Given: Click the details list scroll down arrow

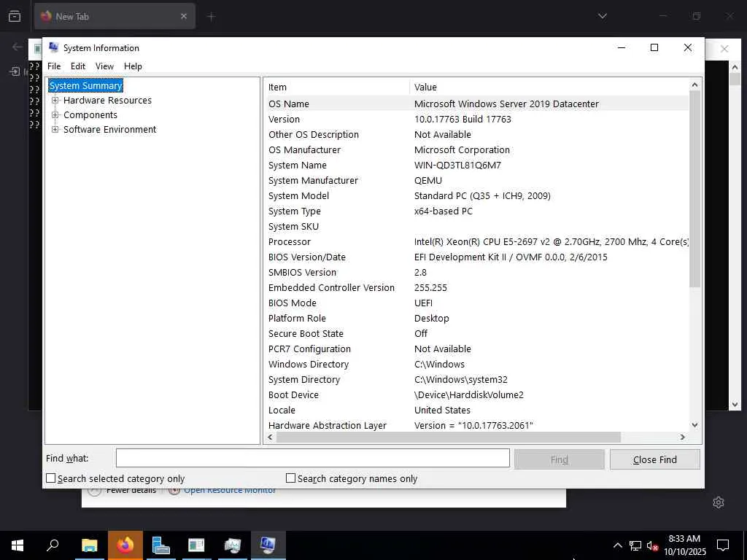Looking at the screenshot, I should pos(694,425).
